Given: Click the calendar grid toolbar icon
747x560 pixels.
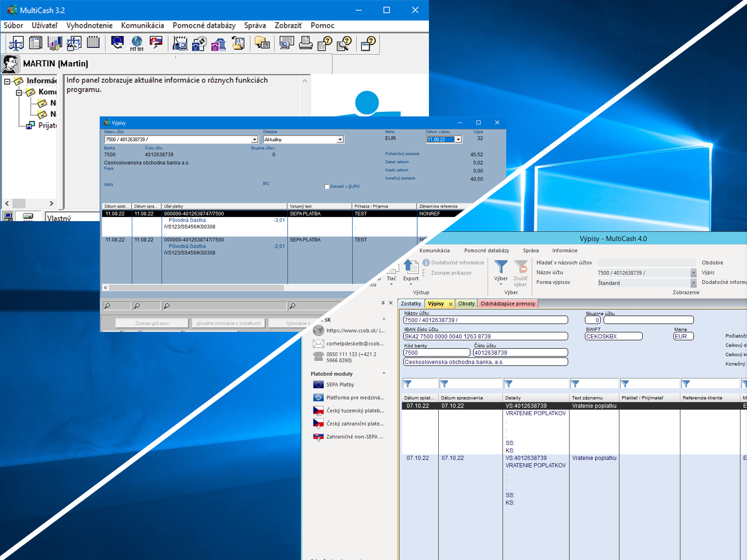Looking at the screenshot, I should pyautogui.click(x=93, y=42).
